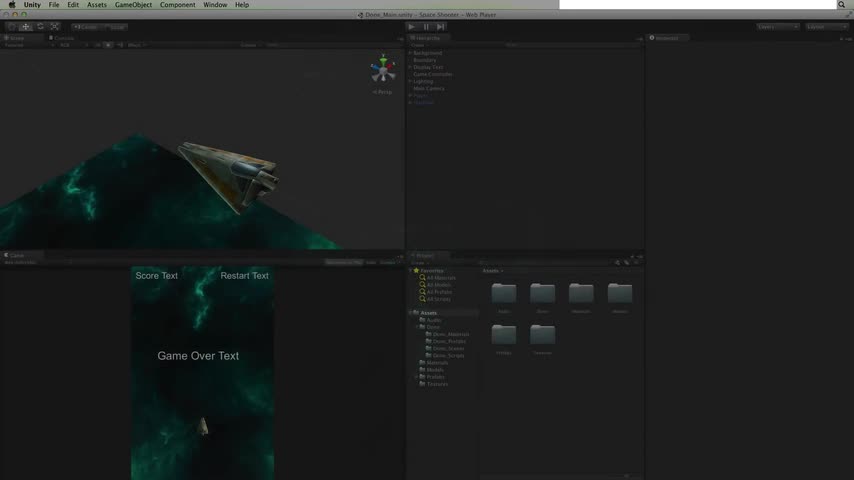The width and height of the screenshot is (854, 480).
Task: Select Boundary object in Hierarchy
Action: (x=425, y=60)
